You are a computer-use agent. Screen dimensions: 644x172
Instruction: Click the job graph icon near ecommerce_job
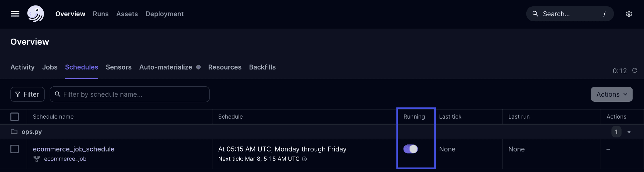[x=37, y=159]
